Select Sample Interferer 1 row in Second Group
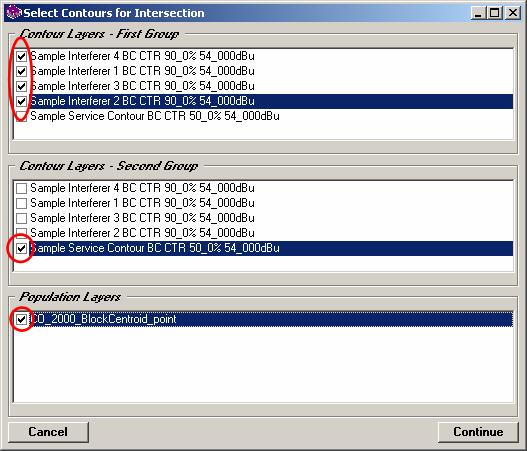The image size is (527, 451). 264,203
